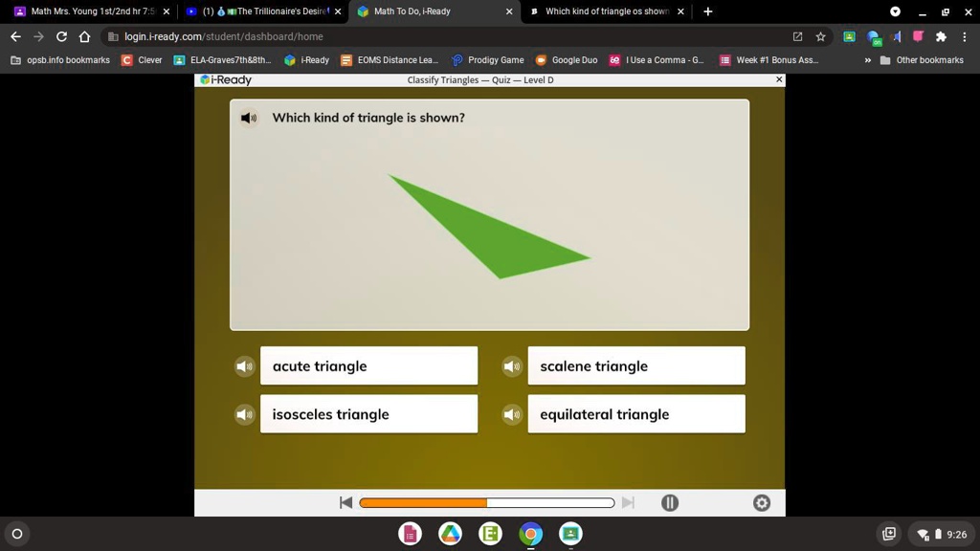Play audio for the equilateral triangle answer
The image size is (980, 551).
(x=512, y=414)
